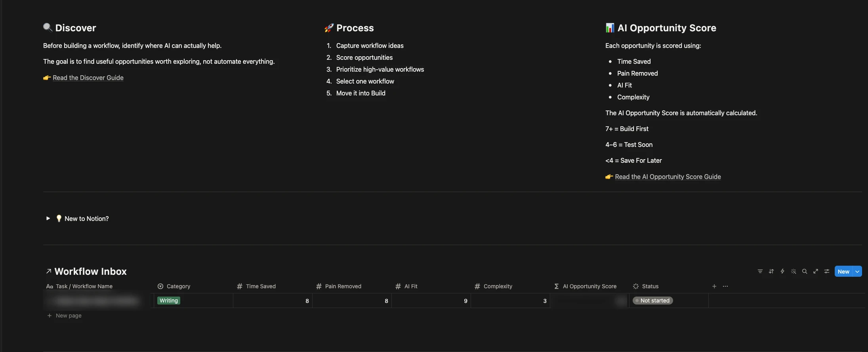Open the Workflow Inbox database title
The height and width of the screenshot is (352, 868).
tap(90, 271)
